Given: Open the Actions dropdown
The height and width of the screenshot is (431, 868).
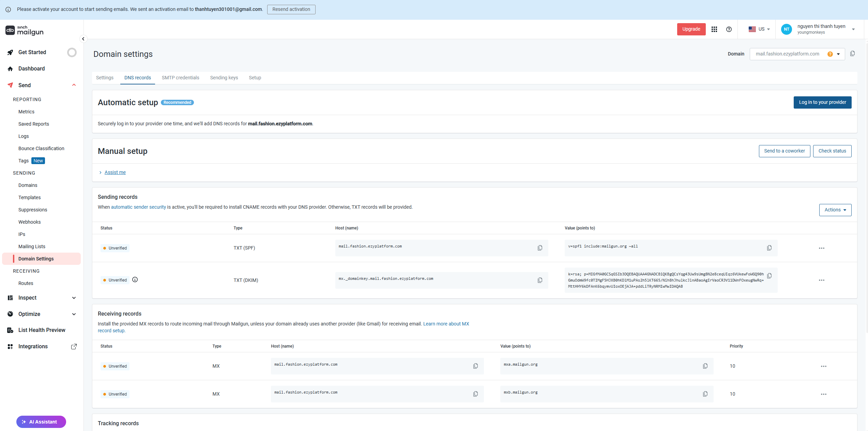Looking at the screenshot, I should pos(835,210).
